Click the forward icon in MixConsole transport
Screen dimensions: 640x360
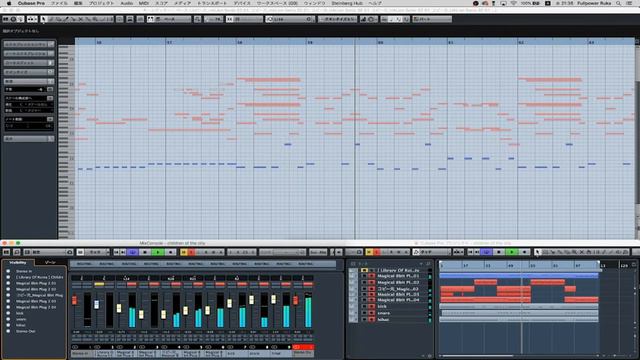123,252
